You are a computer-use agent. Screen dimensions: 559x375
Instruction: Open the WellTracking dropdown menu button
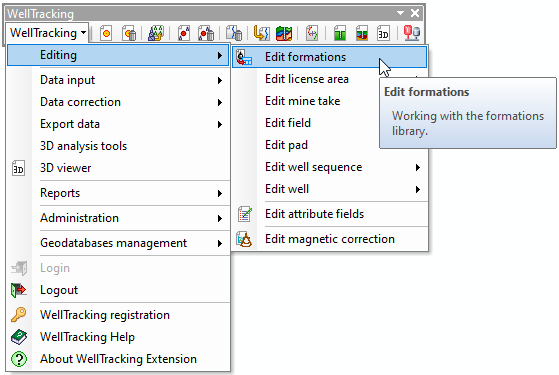pyautogui.click(x=47, y=33)
